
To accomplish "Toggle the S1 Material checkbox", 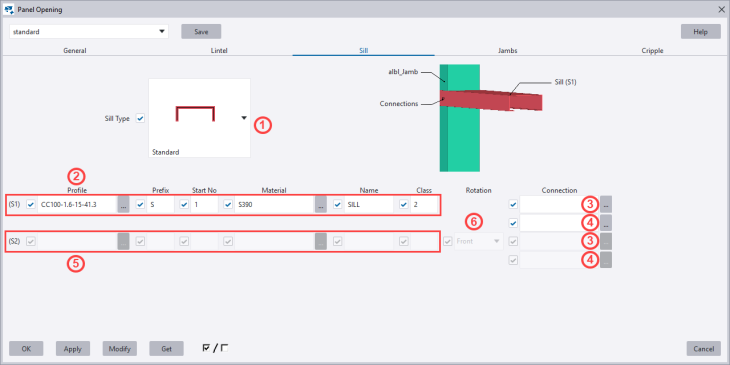I will [x=228, y=204].
